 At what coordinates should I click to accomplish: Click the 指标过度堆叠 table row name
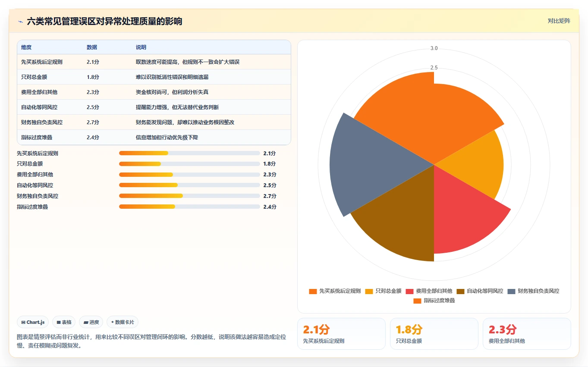click(x=37, y=138)
